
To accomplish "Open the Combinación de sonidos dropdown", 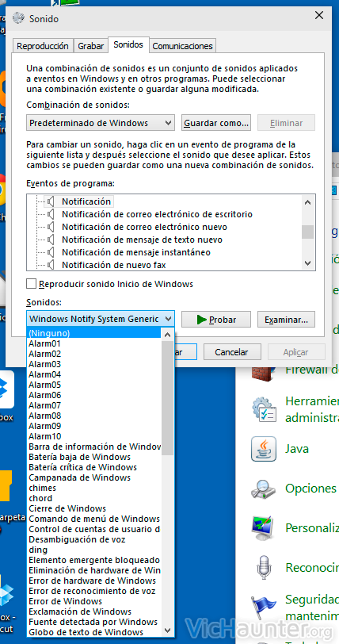I will 101,123.
